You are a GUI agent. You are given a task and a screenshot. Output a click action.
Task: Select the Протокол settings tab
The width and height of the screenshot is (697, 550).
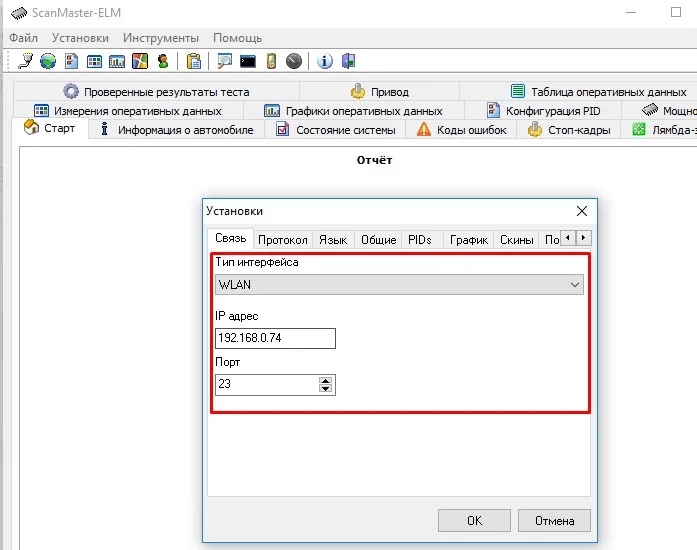[x=283, y=240]
